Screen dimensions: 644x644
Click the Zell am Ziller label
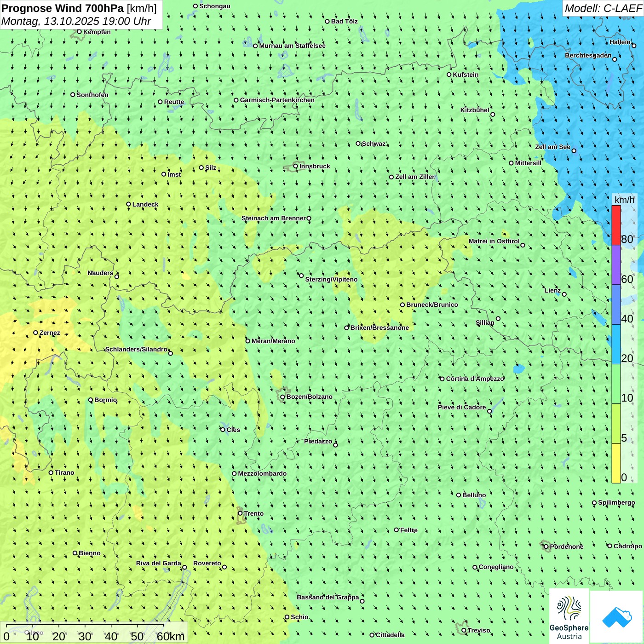(x=415, y=177)
